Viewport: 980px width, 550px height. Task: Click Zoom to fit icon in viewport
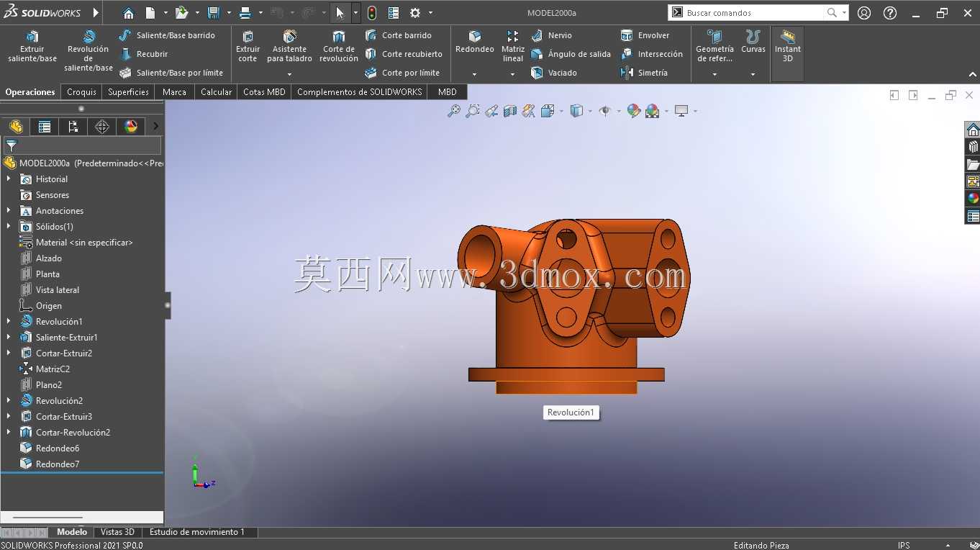[454, 111]
